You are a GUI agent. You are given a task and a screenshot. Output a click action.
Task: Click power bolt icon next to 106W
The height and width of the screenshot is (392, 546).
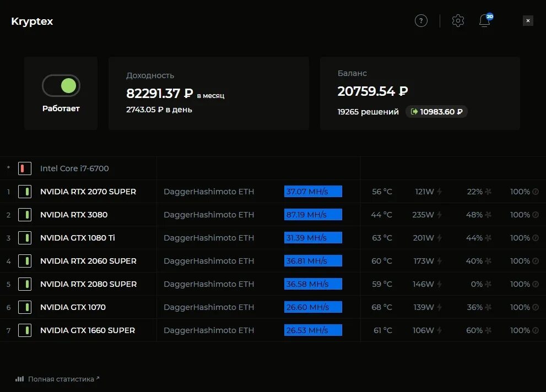tap(440, 330)
